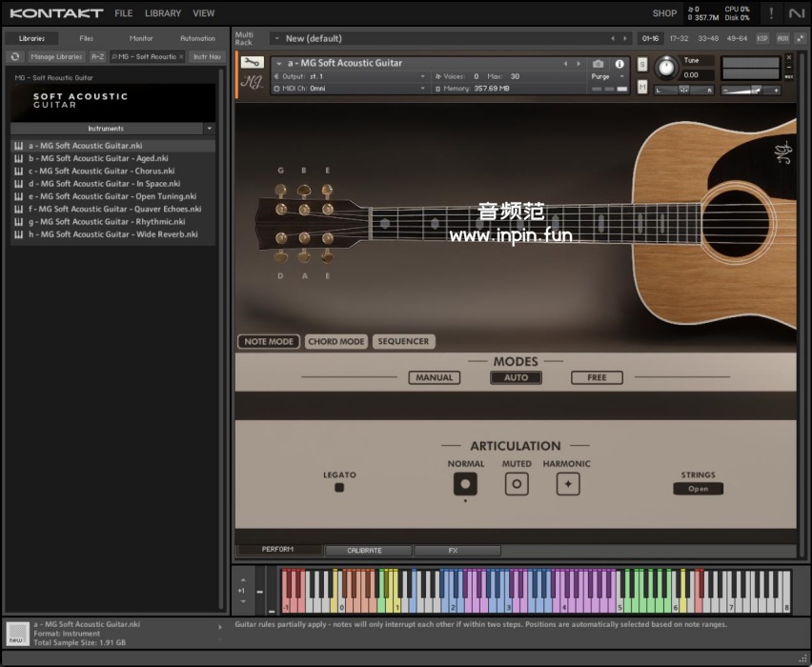Image resolution: width=812 pixels, height=667 pixels.
Task: Select the Muted articulation icon
Action: (517, 484)
